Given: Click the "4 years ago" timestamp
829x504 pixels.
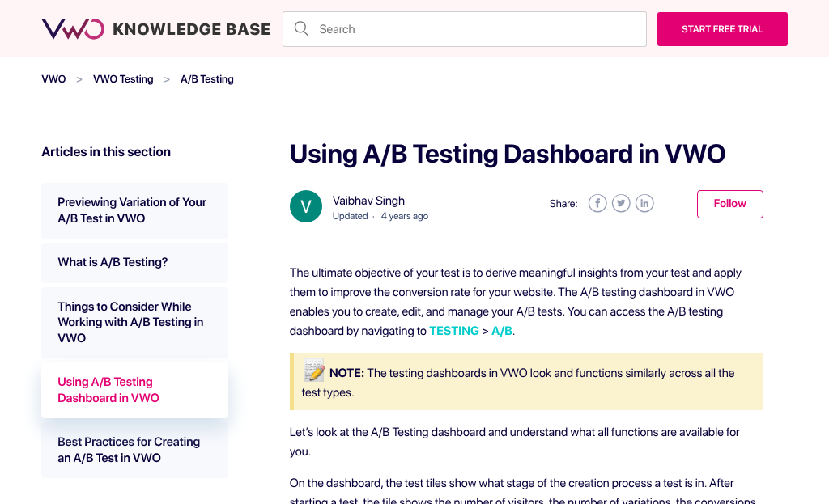Looking at the screenshot, I should point(405,216).
